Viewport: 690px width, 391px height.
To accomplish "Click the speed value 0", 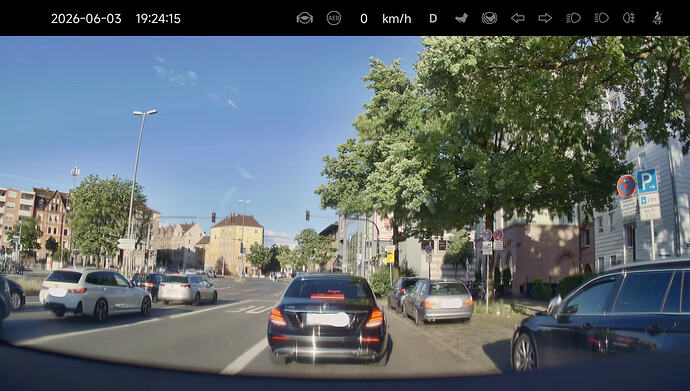I will (363, 18).
